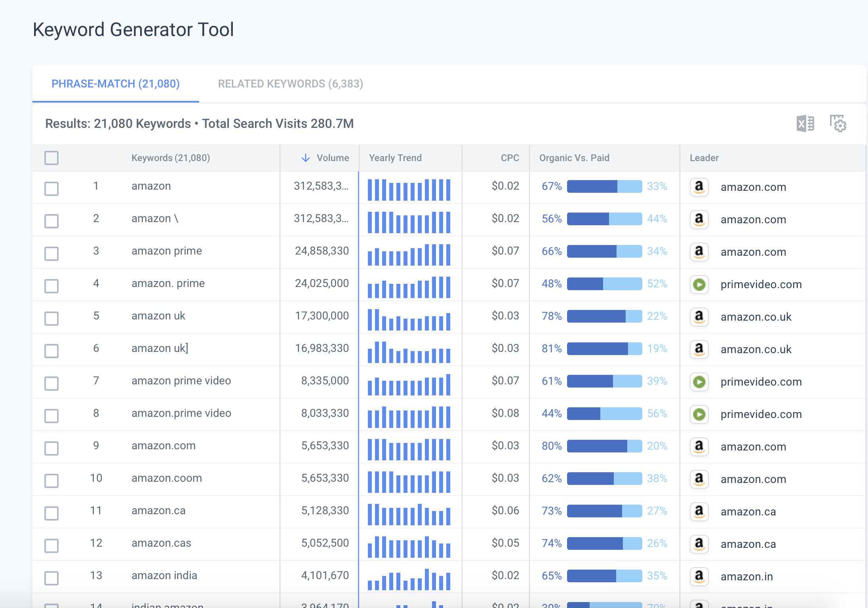This screenshot has width=868, height=608.
Task: Check the box for keyword amazon
Action: [51, 188]
